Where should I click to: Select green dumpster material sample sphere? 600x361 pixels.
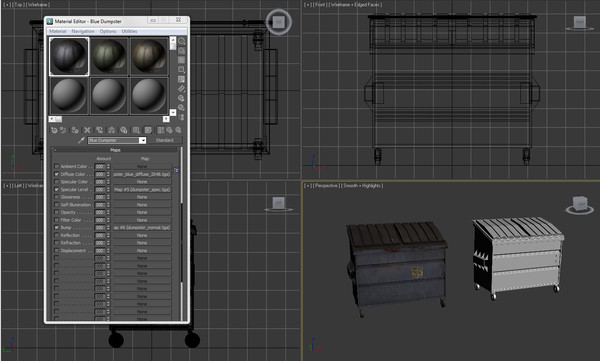click(x=109, y=56)
